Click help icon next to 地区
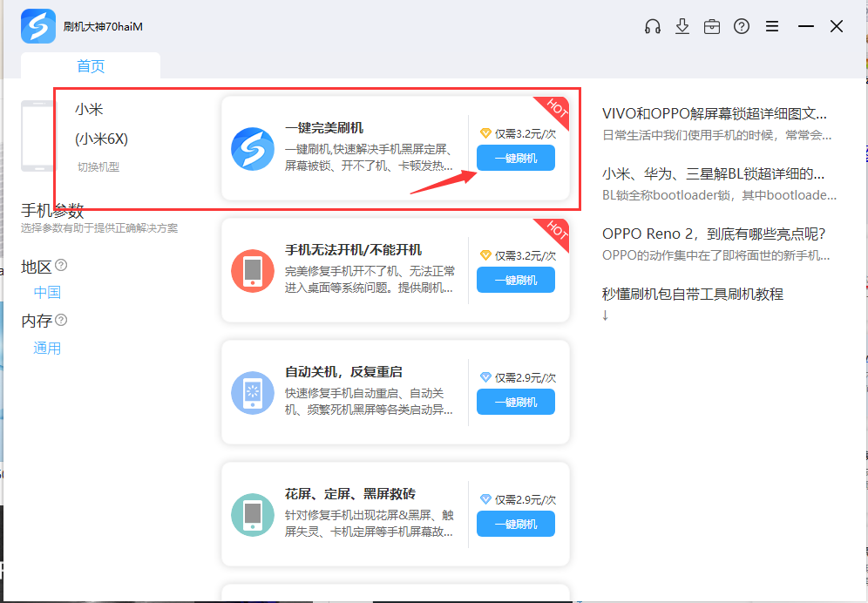 tap(61, 265)
